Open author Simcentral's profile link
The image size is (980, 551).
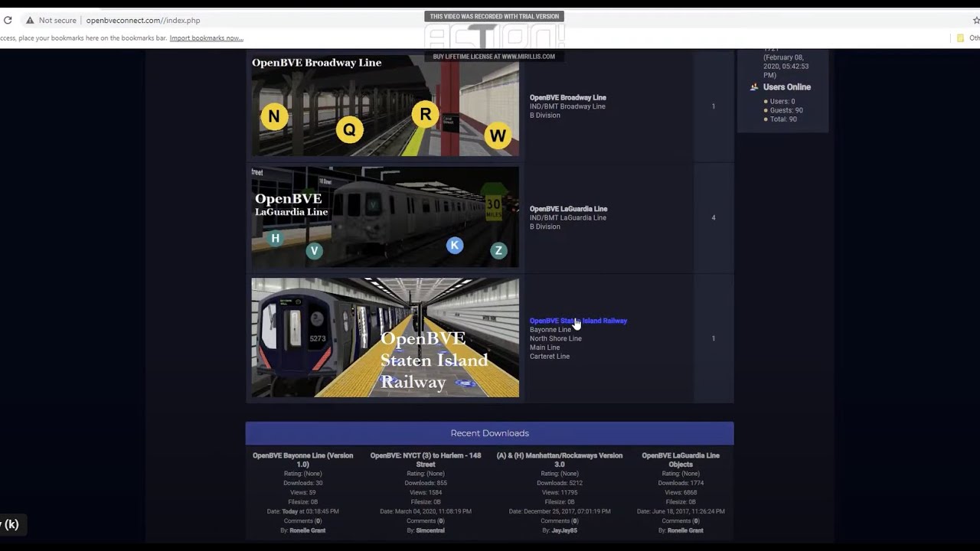pos(430,530)
